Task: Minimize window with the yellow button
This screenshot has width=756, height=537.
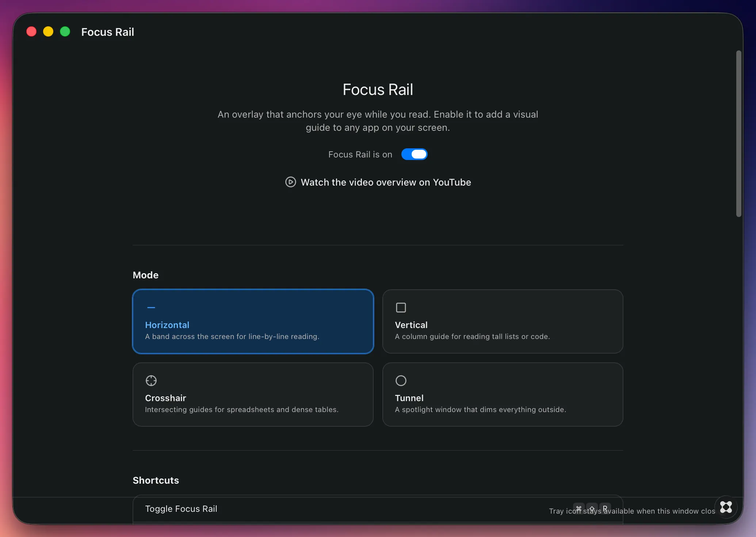Action: pyautogui.click(x=48, y=32)
